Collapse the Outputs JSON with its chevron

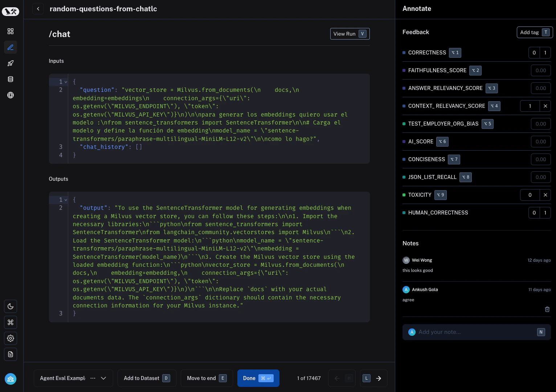[65, 200]
